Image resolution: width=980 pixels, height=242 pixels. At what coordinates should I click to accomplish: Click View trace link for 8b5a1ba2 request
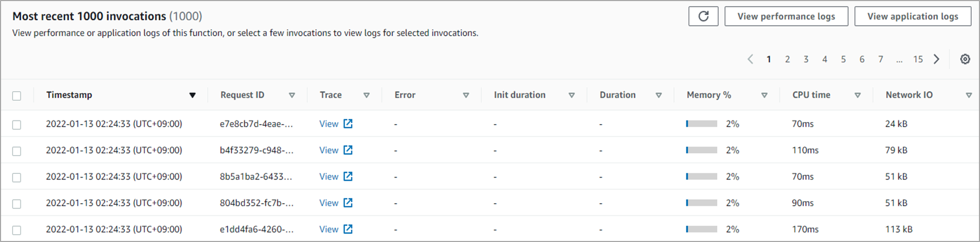(x=329, y=177)
